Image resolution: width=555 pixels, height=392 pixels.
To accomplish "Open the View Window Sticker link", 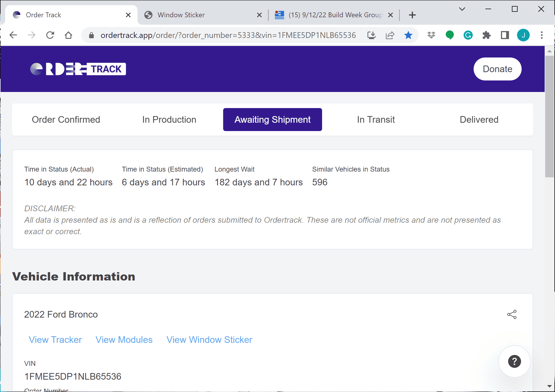I will coord(209,340).
